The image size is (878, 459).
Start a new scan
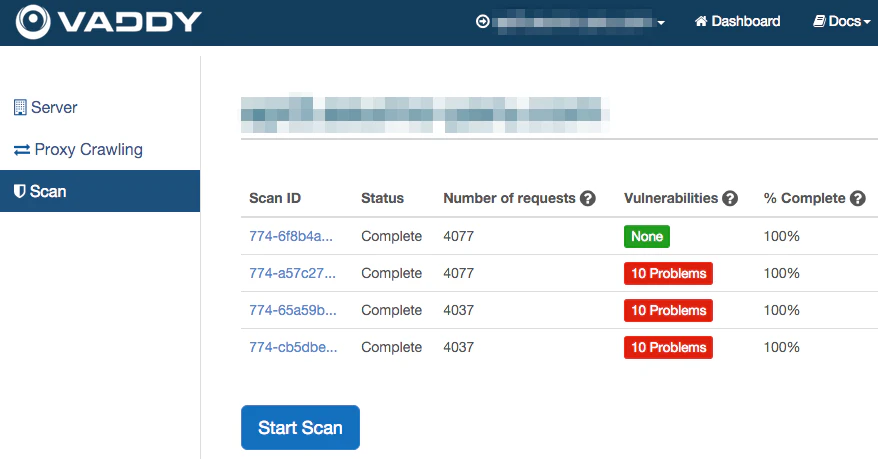300,428
